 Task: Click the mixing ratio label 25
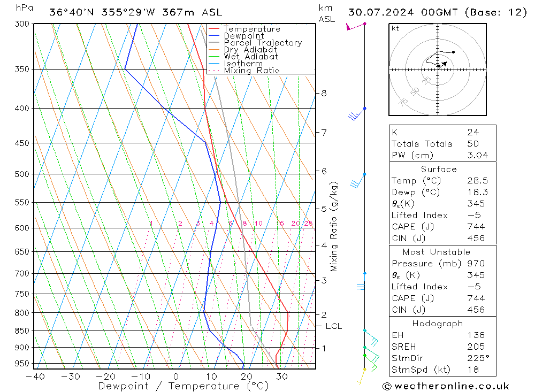click(x=309, y=224)
